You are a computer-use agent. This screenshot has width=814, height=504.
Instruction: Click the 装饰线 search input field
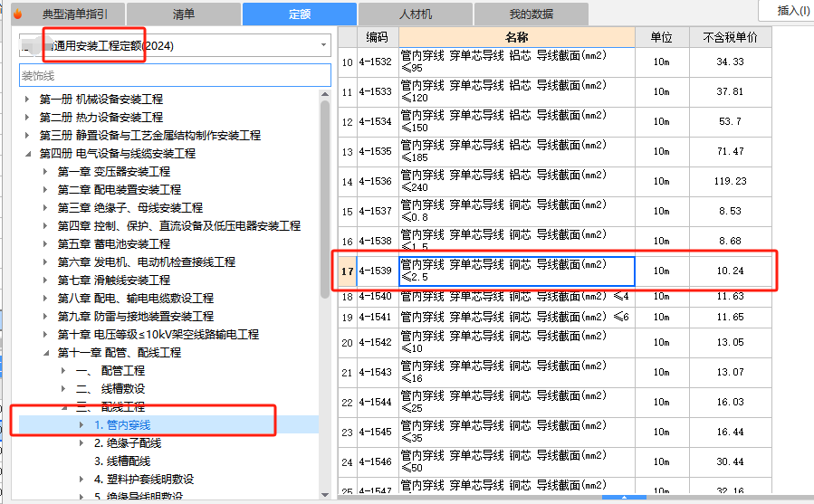click(175, 75)
